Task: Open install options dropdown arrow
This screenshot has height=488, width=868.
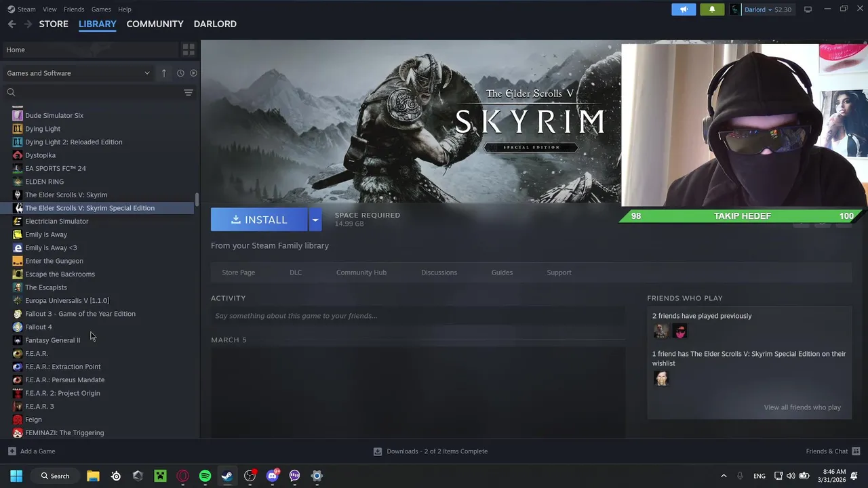Action: point(315,220)
